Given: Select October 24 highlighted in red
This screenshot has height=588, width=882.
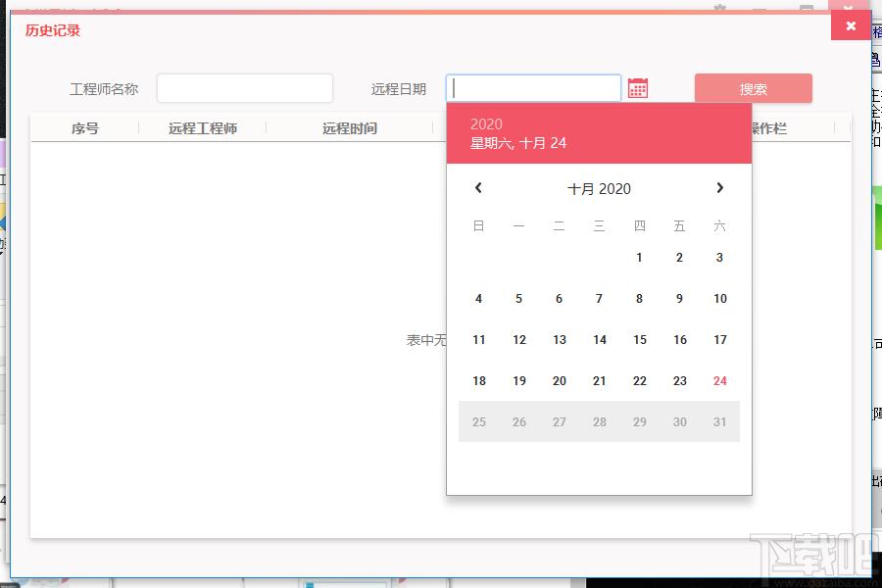Looking at the screenshot, I should pyautogui.click(x=720, y=381).
